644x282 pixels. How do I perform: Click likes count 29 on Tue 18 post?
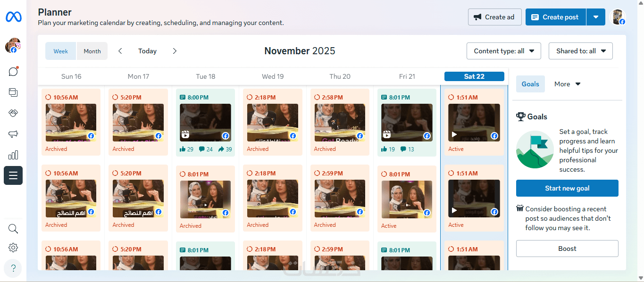[187, 149]
